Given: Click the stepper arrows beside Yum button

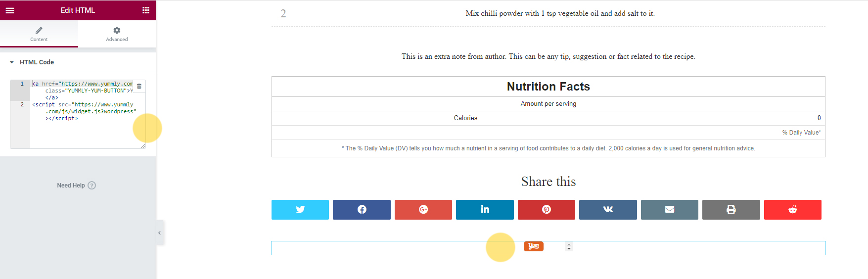Looking at the screenshot, I should 569,246.
